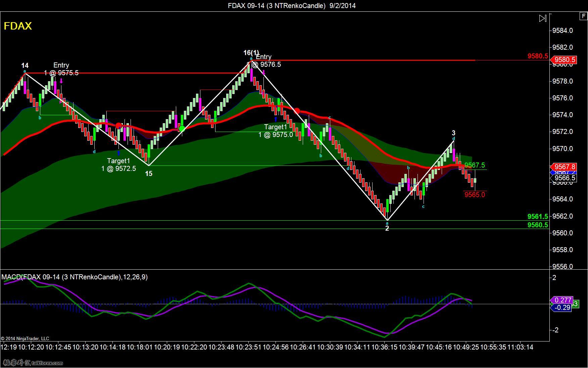
Task: Click the 10:12:20 time axis label
Action: [31, 347]
